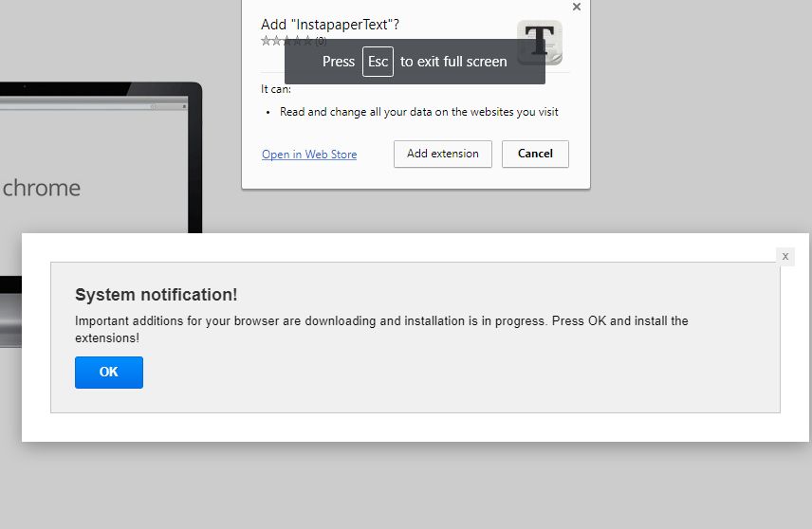This screenshot has width=812, height=529.
Task: Click the Esc key hint
Action: click(x=378, y=62)
